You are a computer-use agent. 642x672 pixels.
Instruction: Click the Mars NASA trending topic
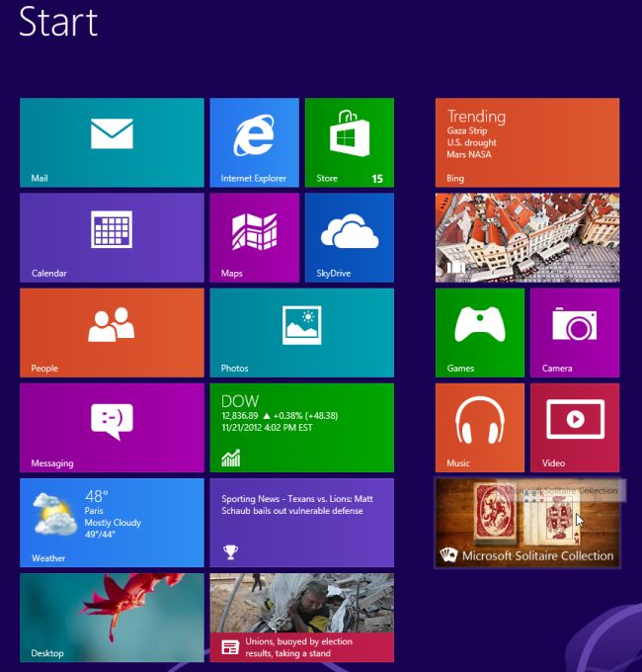(469, 154)
